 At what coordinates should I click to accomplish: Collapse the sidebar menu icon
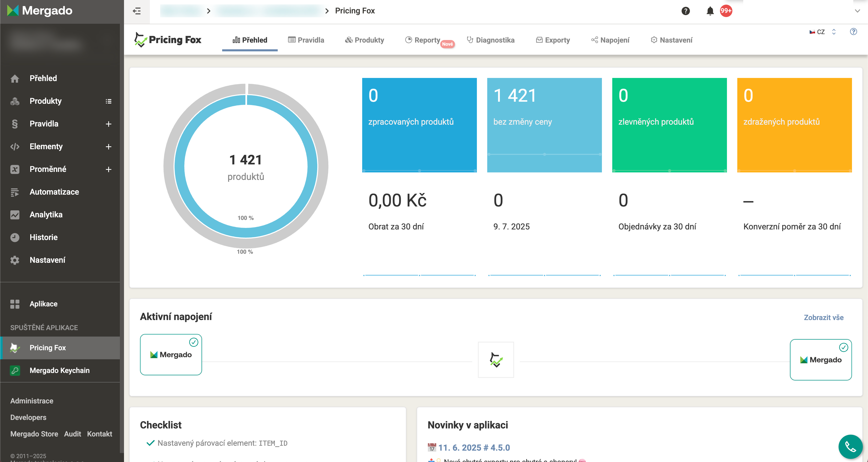point(136,11)
